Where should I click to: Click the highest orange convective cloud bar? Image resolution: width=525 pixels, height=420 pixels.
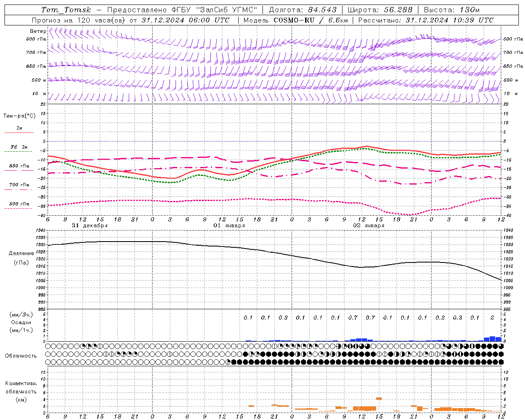[379, 398]
